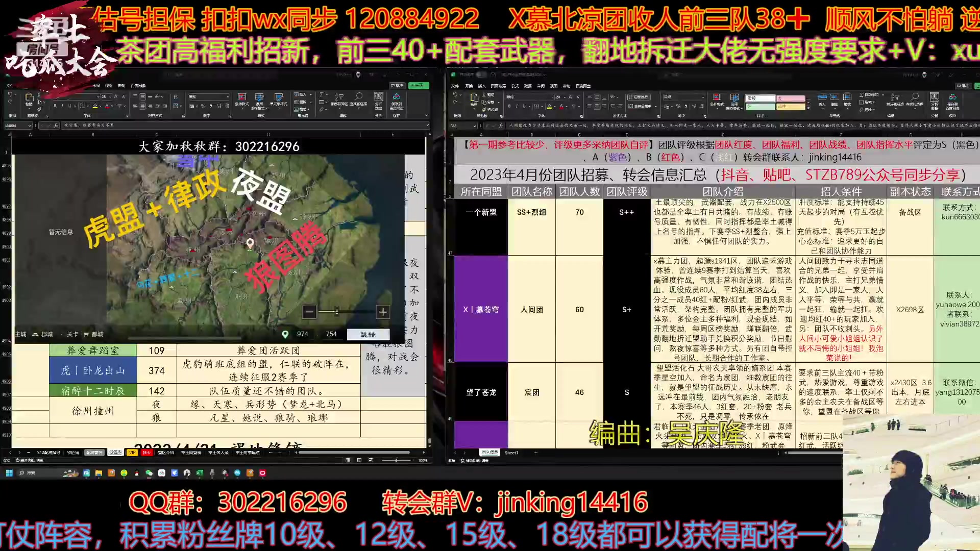Click Undo arrow in left Excel ribbon

10,94
